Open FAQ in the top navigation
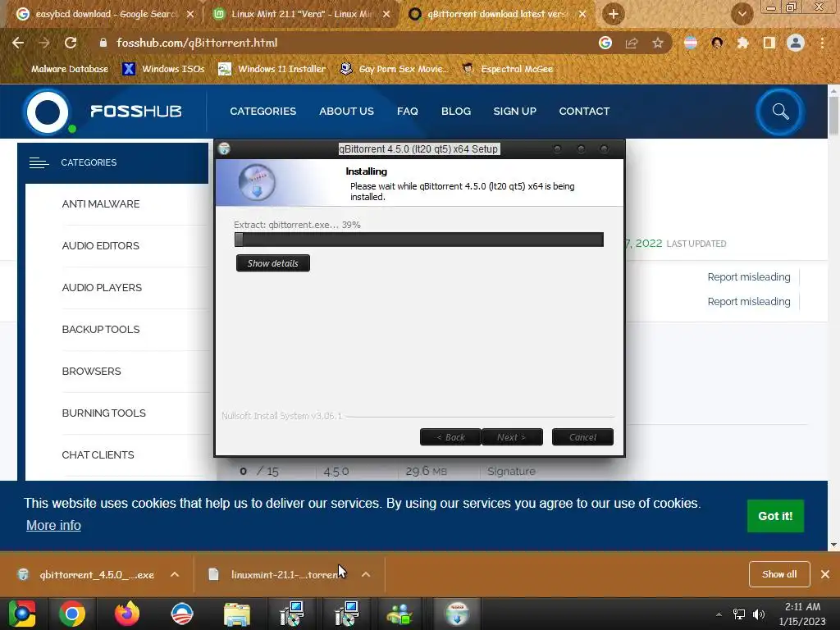Image resolution: width=840 pixels, height=630 pixels. pyautogui.click(x=407, y=112)
